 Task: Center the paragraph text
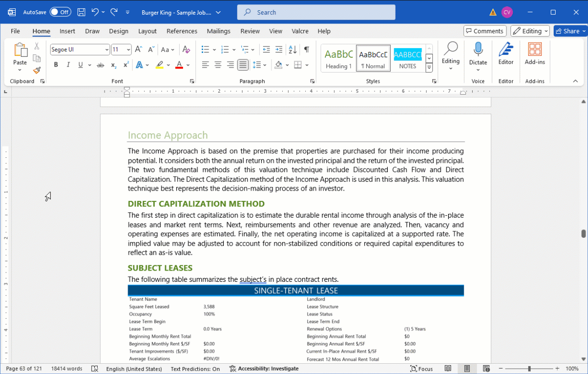(x=218, y=65)
